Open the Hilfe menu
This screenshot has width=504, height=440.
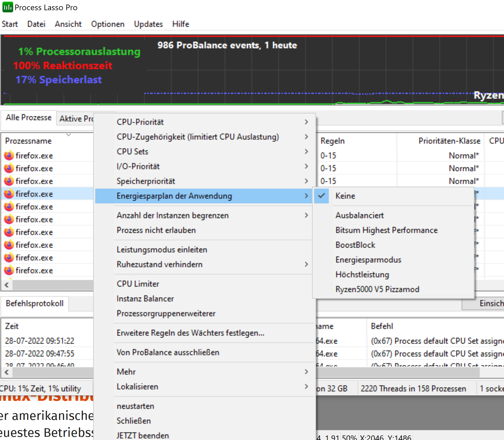coord(181,24)
